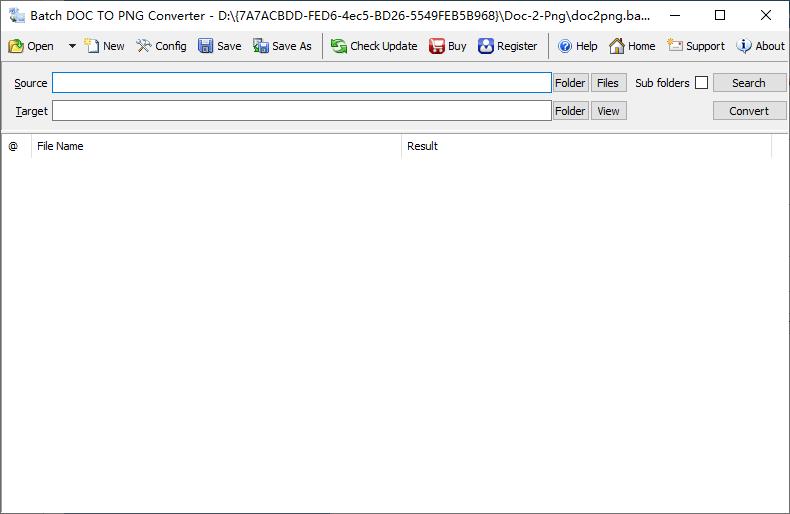Open the Config settings
790x514 pixels.
click(161, 46)
